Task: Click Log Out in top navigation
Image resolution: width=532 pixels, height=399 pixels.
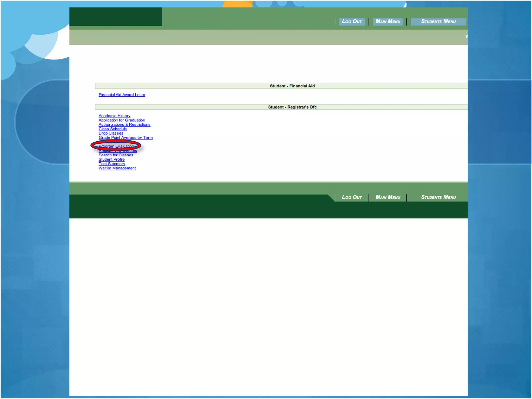Action: [351, 22]
